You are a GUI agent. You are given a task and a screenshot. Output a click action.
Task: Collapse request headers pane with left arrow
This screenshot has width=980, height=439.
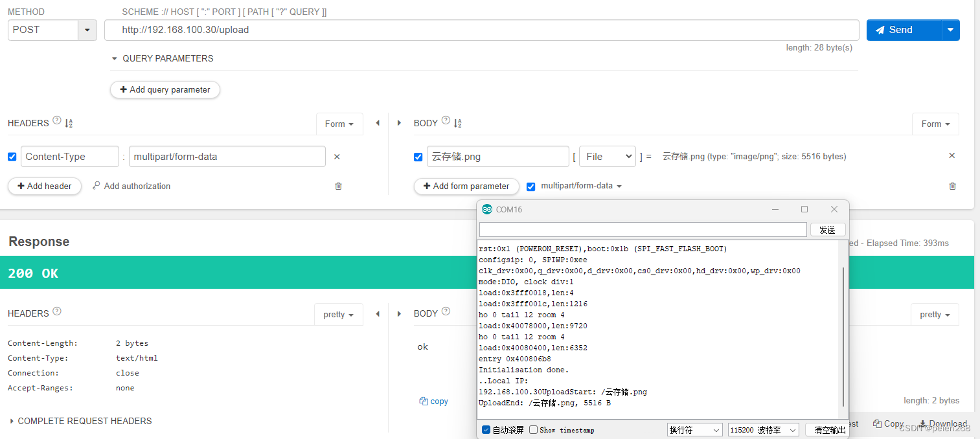coord(378,123)
